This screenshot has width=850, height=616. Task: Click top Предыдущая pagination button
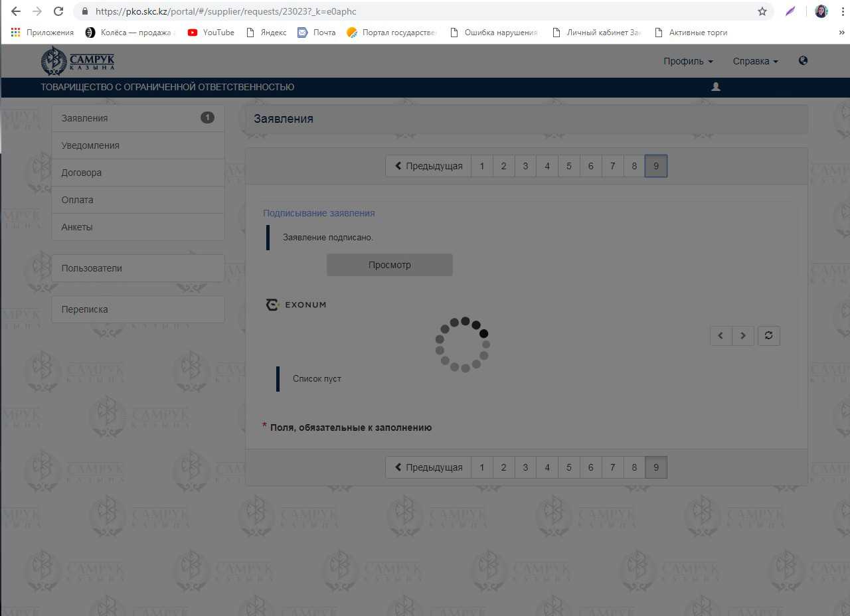click(x=428, y=166)
